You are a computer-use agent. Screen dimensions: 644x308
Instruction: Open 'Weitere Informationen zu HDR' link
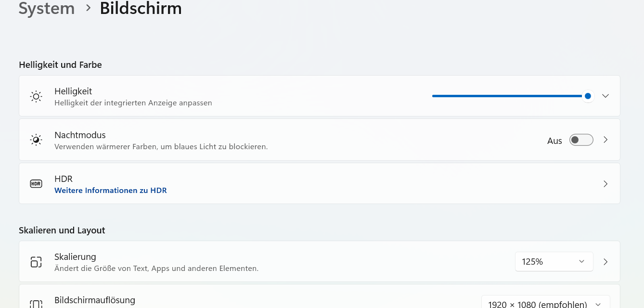[x=111, y=191]
